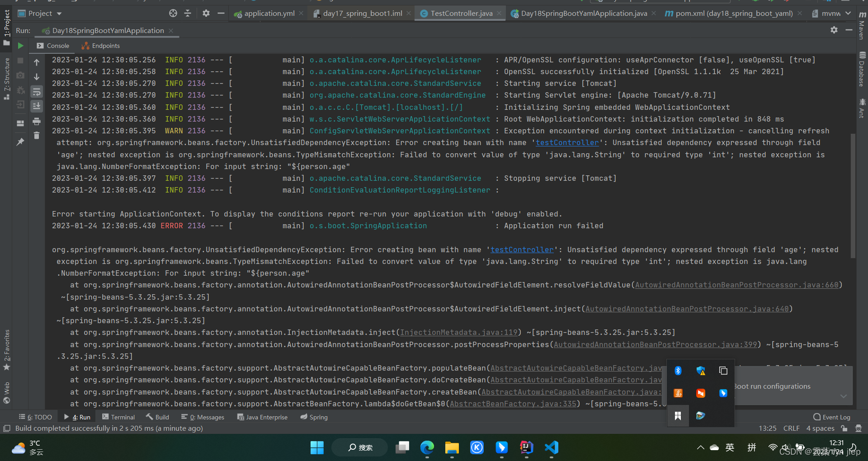Click the exit icon in Run toolbar

pos(20,105)
